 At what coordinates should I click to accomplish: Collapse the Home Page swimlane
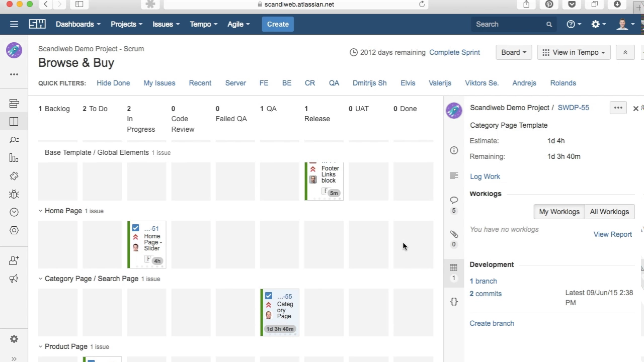(x=41, y=211)
